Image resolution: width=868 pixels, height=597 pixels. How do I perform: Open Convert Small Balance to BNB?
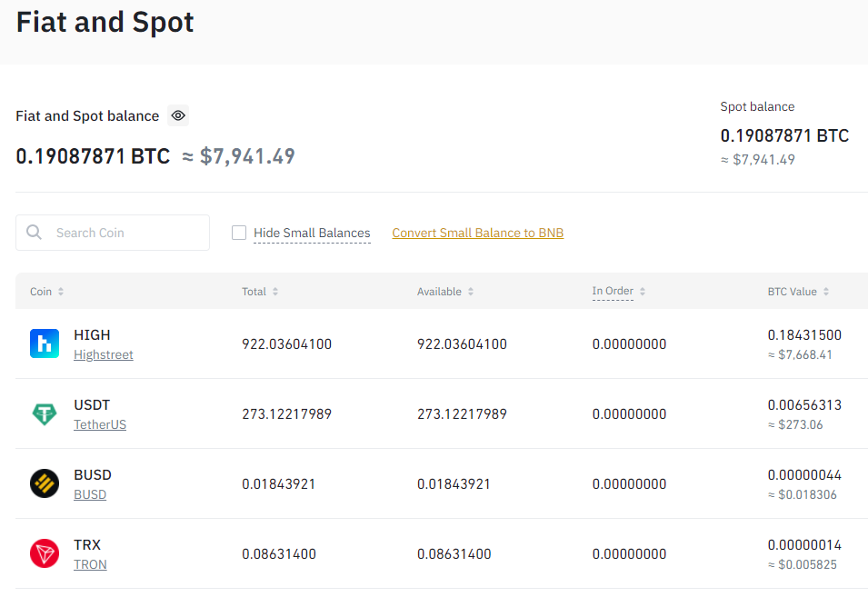coord(478,233)
